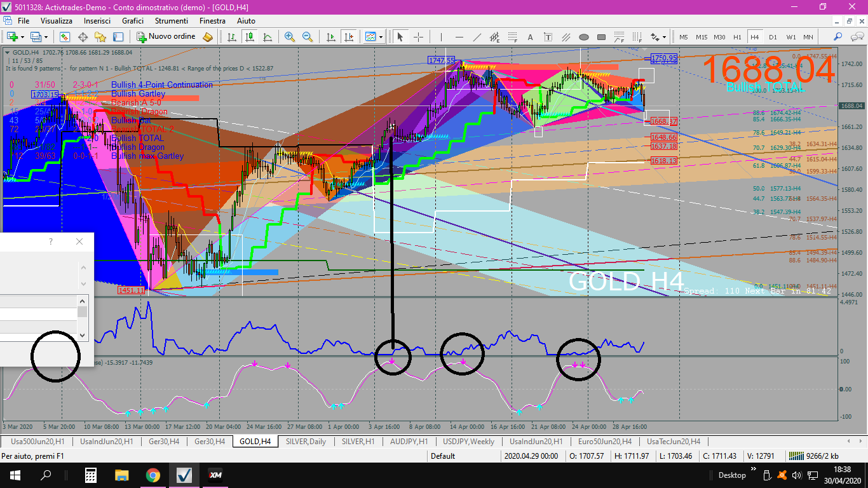Toggle the Navigator folder-star icon
This screenshot has width=868, height=488.
(100, 37)
